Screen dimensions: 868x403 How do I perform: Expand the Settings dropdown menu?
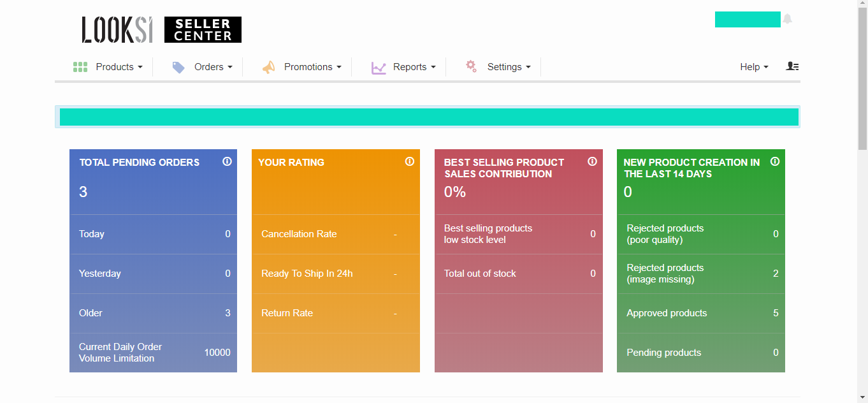pos(509,67)
